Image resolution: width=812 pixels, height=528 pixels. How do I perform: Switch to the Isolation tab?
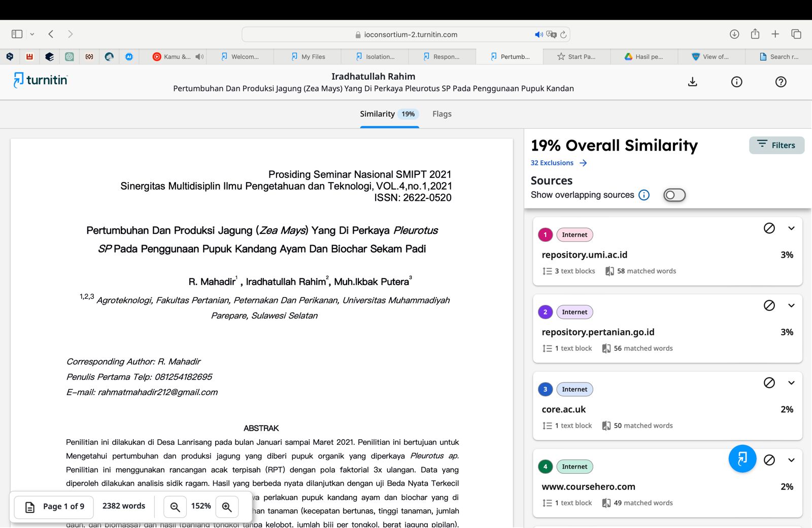(375, 57)
